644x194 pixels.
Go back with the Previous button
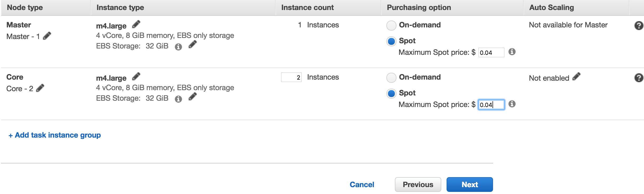click(x=418, y=185)
